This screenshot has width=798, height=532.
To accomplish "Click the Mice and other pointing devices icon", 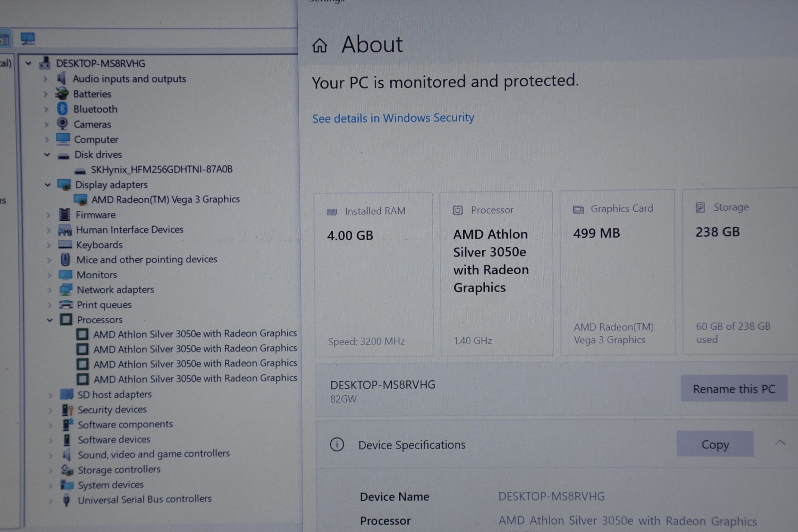I will pos(65,260).
